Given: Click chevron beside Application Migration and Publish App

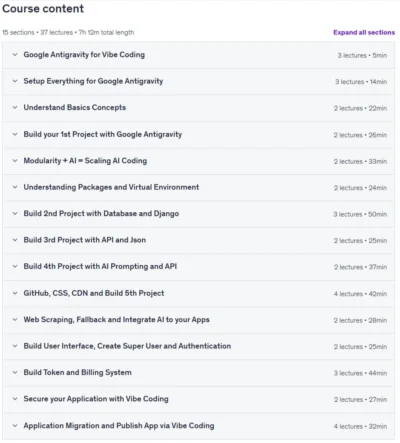Looking at the screenshot, I should click(x=15, y=426).
